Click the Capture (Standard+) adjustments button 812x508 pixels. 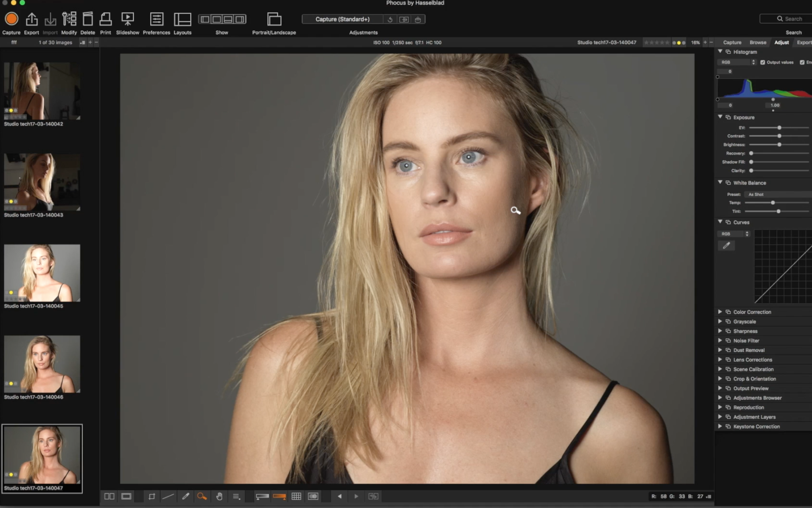[342, 19]
